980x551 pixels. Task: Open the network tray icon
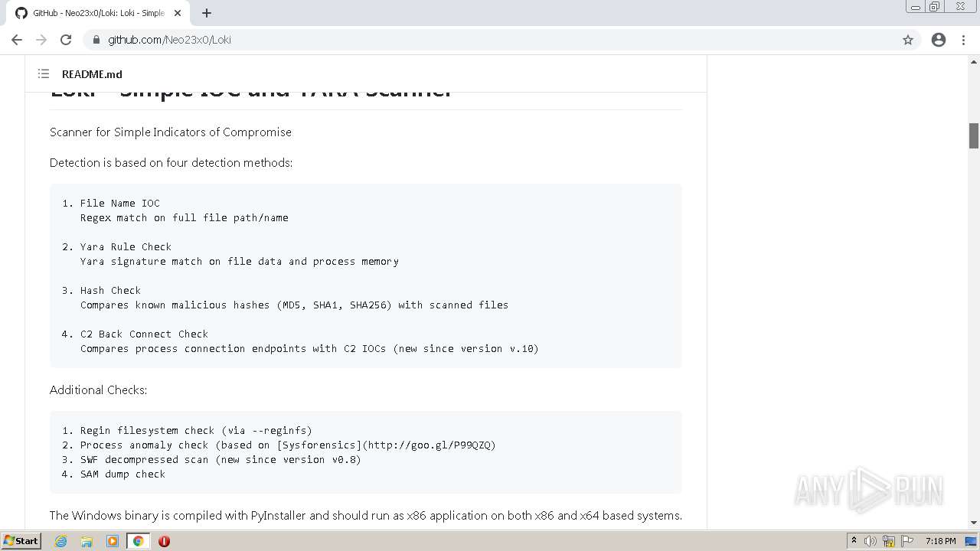pyautogui.click(x=889, y=541)
